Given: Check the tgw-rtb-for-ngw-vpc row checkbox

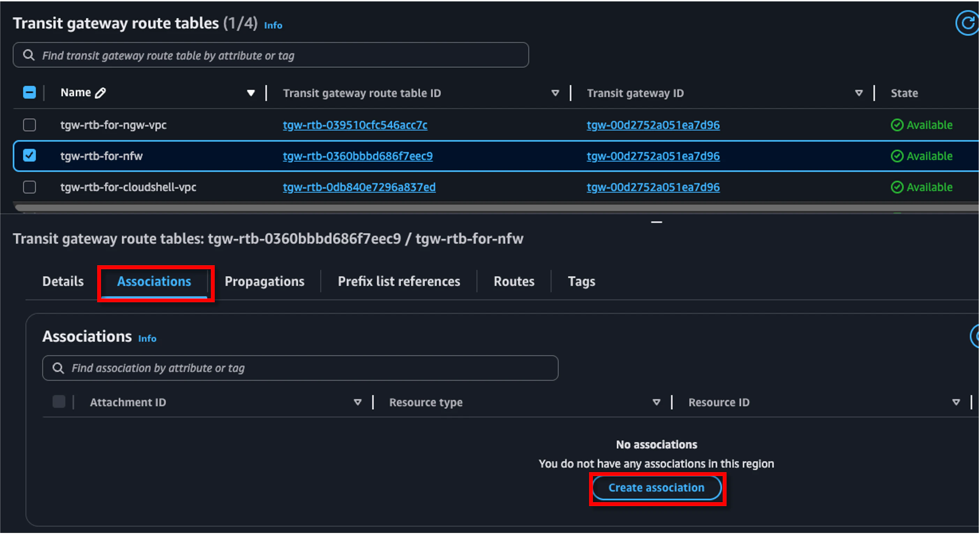Looking at the screenshot, I should (x=29, y=125).
